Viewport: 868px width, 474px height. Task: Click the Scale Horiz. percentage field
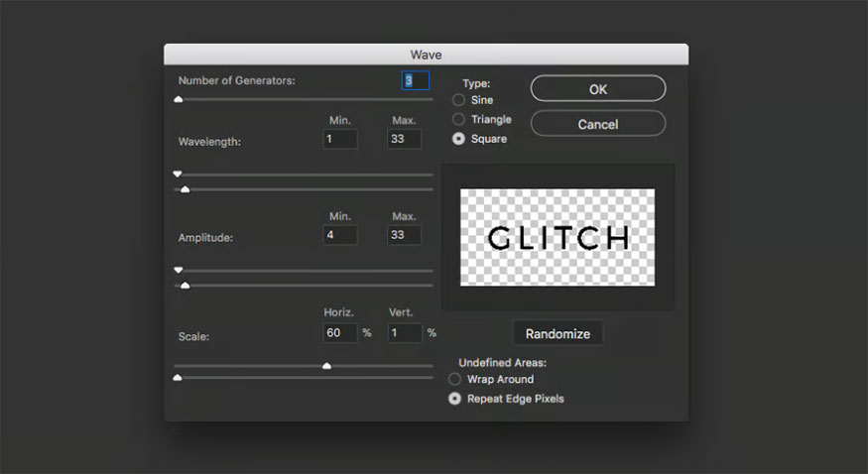(340, 332)
